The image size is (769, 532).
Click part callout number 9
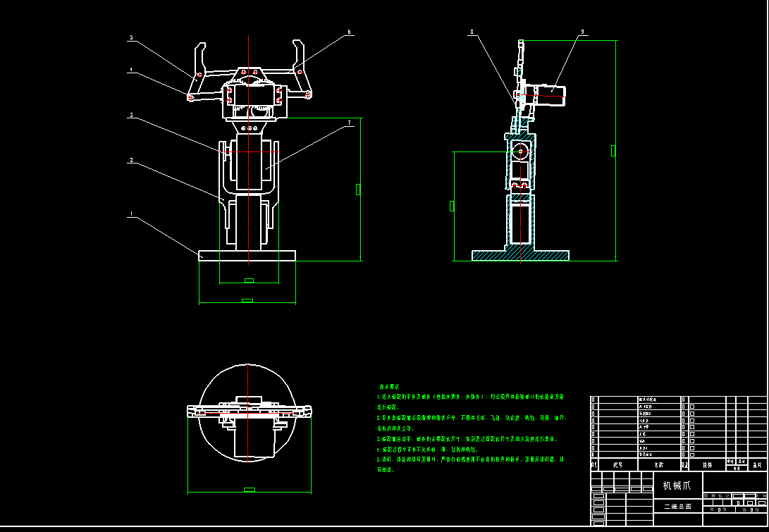click(x=583, y=32)
